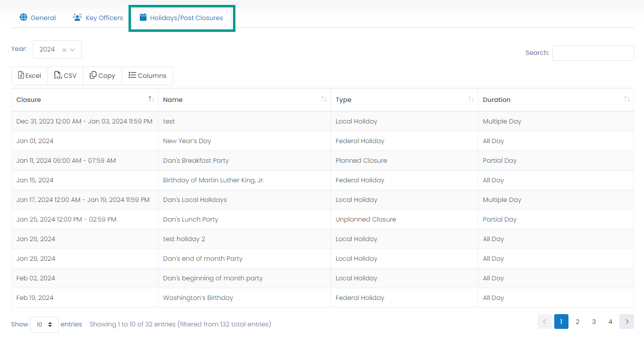Click 'Dan's beginning of month party' entry
The image size is (644, 347).
(213, 278)
